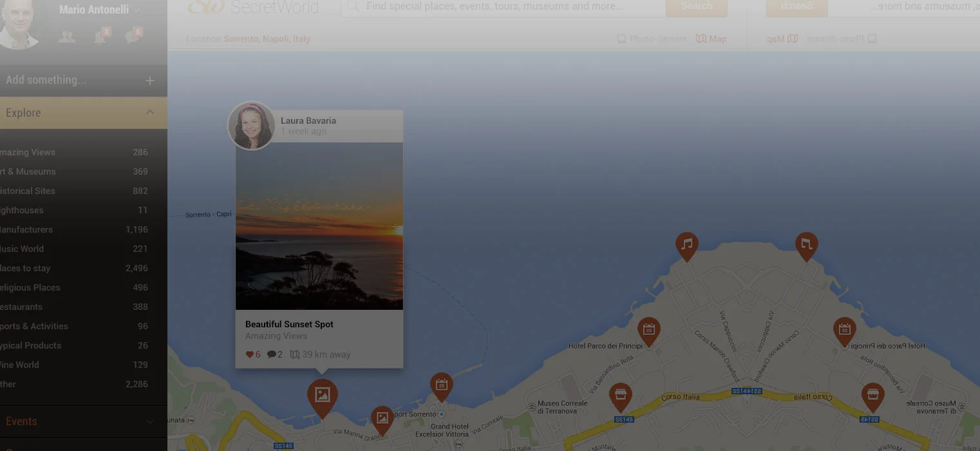The height and width of the screenshot is (451, 980).
Task: Click the Grand Hotel Excelsior Vittoria label
Action: pos(441,431)
